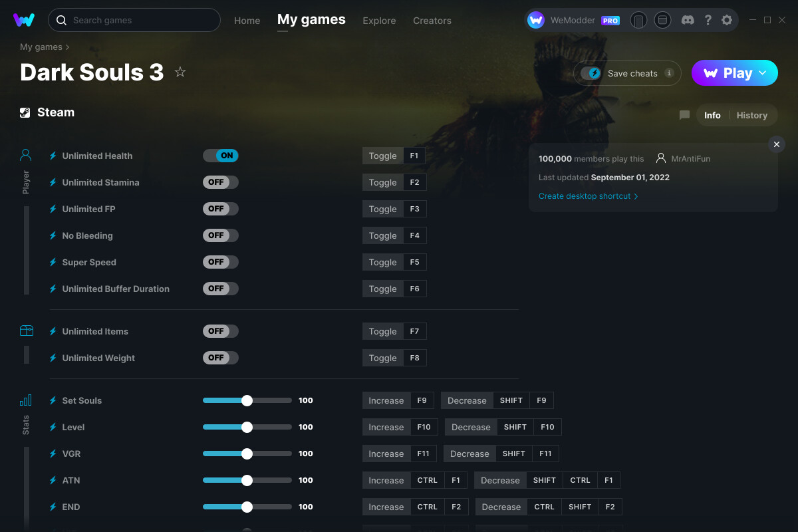Screen dimensions: 798x532
Task: Open help via the question mark icon
Action: 708,20
